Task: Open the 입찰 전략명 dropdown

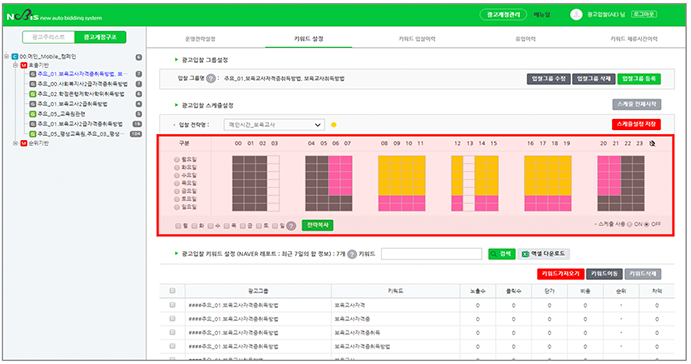Action: [x=274, y=125]
